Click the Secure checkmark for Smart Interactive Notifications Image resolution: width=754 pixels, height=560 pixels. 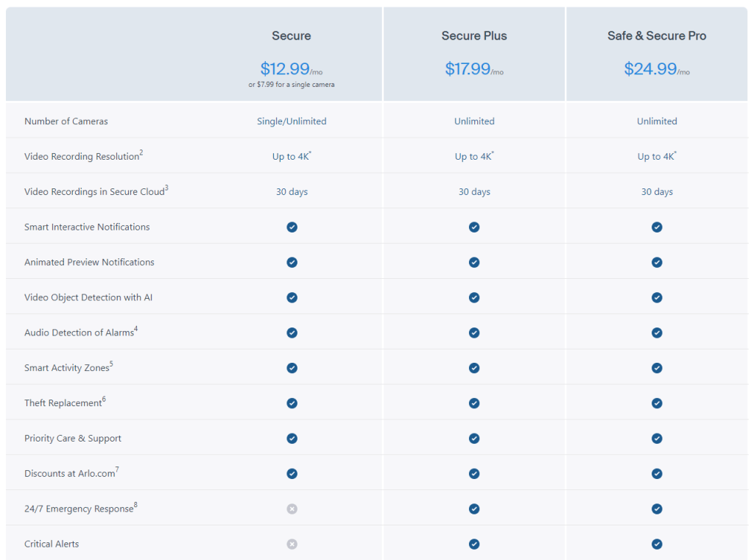point(292,227)
